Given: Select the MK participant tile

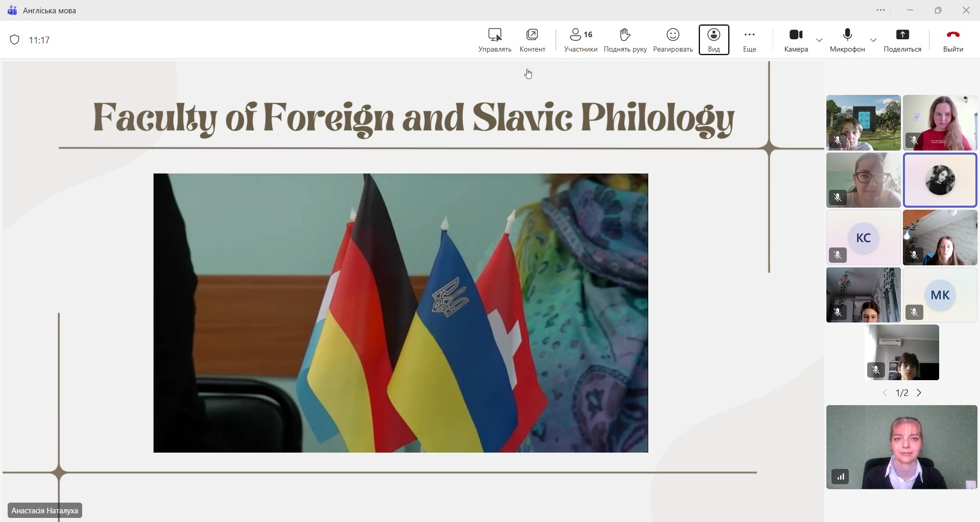Looking at the screenshot, I should 940,295.
